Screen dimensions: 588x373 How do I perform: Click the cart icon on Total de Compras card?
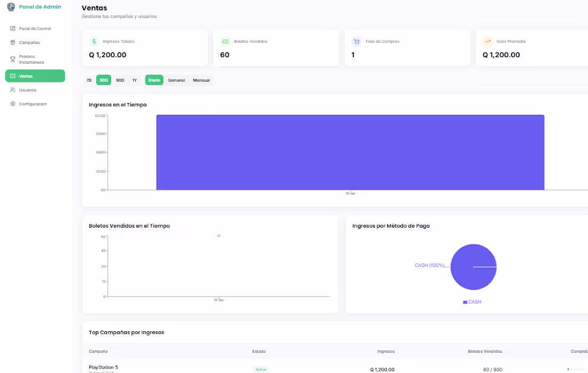[357, 41]
